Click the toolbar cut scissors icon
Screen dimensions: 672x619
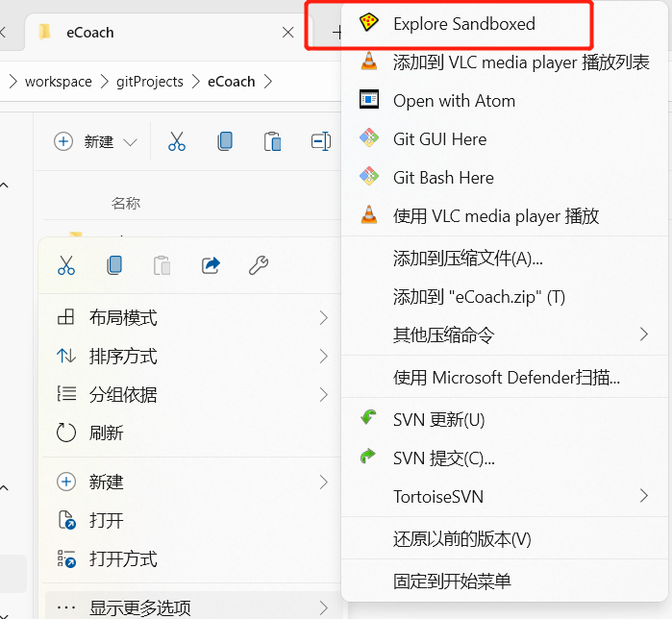tap(177, 142)
